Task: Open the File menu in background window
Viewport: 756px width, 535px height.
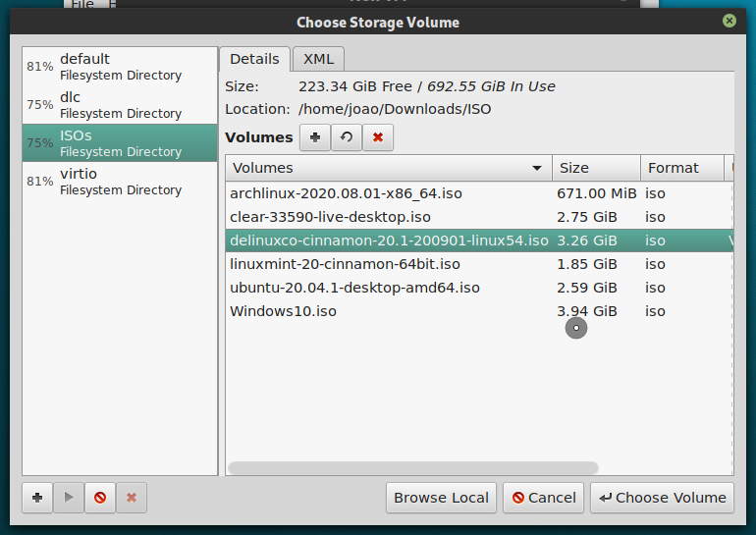Action: click(x=82, y=4)
